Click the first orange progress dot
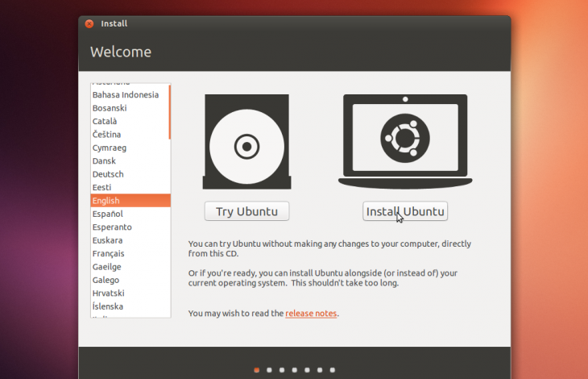Screen dimensions: 588x379 [x=256, y=370]
